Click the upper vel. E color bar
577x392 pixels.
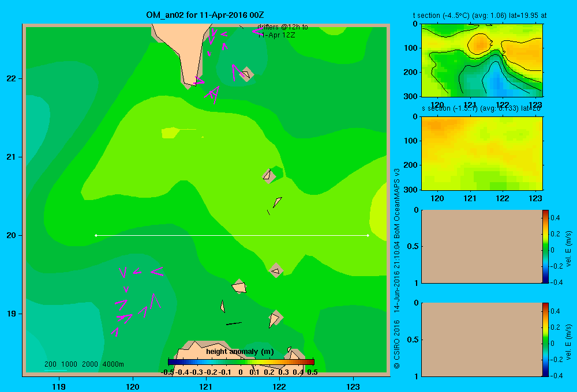pos(545,246)
